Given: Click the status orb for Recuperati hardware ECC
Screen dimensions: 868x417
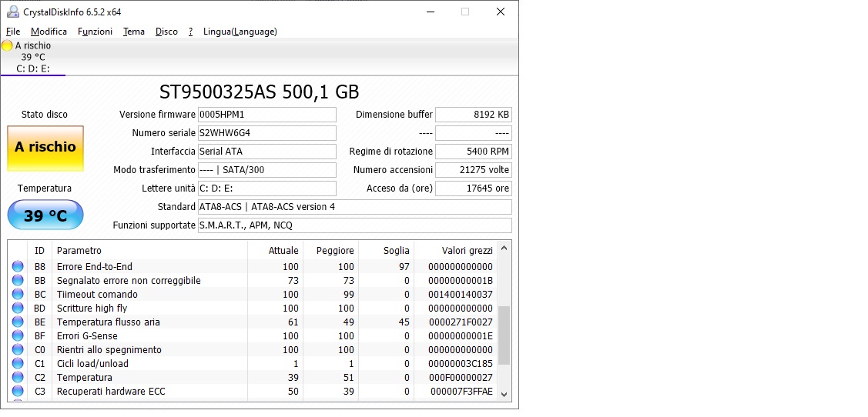Looking at the screenshot, I should pyautogui.click(x=18, y=391).
